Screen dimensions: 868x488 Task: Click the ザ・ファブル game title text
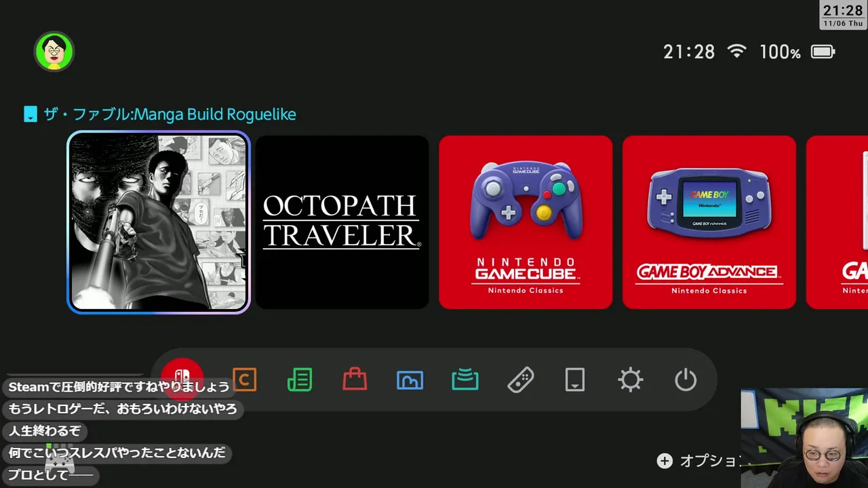click(170, 114)
